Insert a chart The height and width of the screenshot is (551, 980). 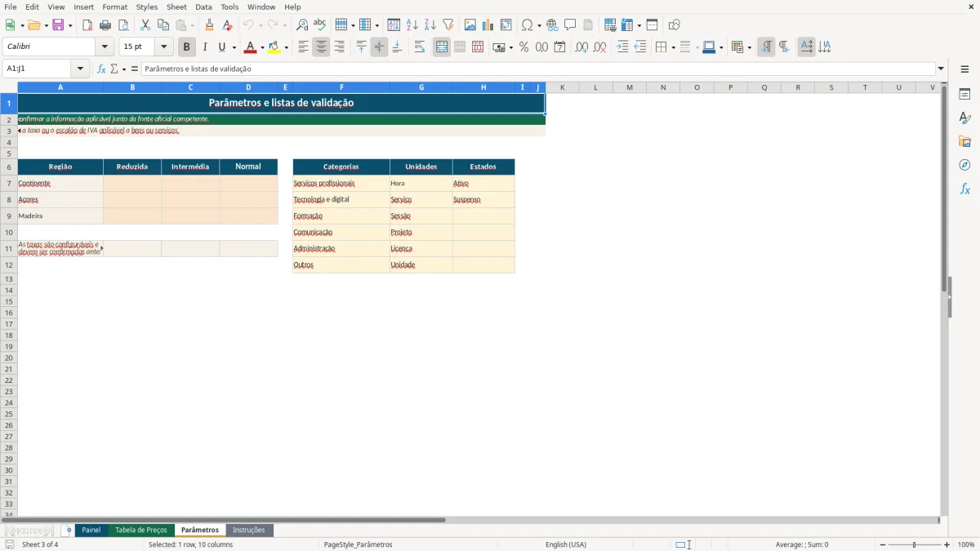pos(488,25)
